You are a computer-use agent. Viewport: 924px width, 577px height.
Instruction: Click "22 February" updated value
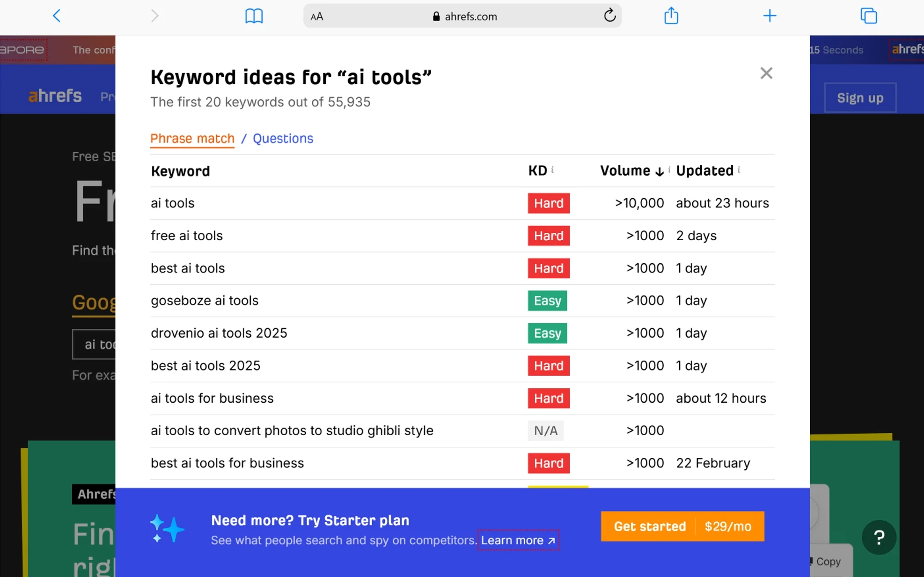click(713, 463)
